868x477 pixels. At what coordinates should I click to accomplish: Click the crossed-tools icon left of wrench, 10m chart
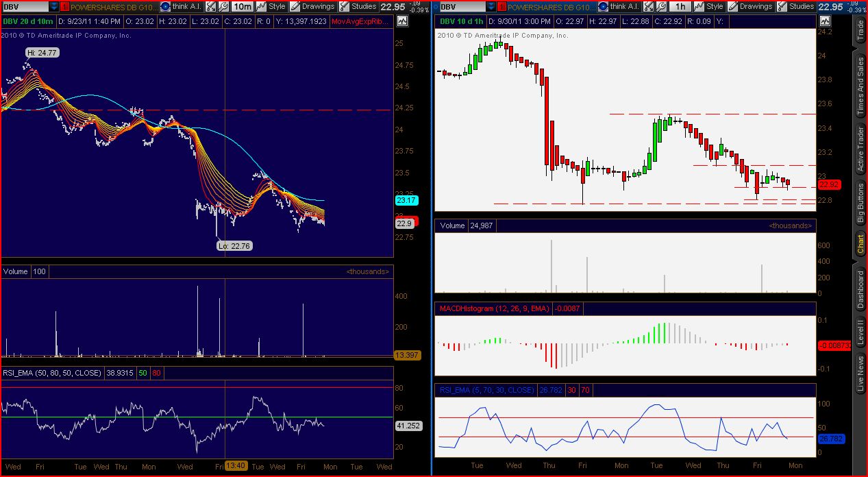pyautogui.click(x=211, y=6)
